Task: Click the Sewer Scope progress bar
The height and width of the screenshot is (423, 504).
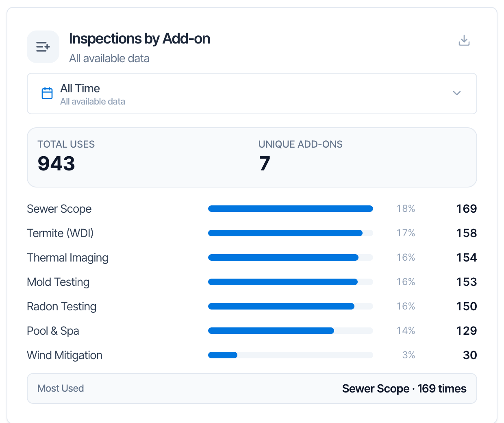Action: click(291, 209)
